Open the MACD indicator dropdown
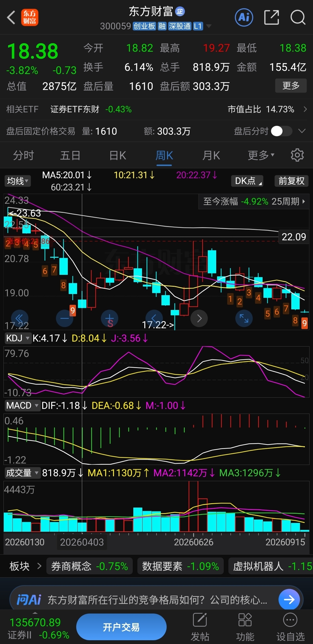 22,405
